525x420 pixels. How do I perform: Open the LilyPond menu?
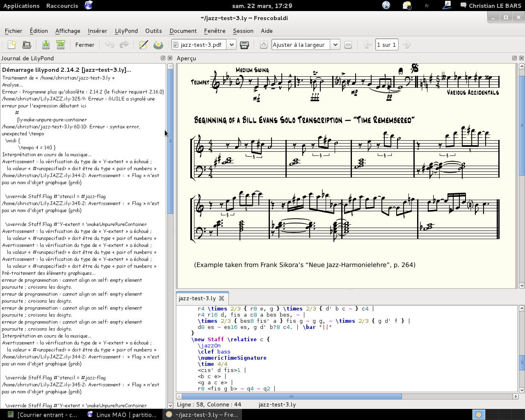pos(126,31)
